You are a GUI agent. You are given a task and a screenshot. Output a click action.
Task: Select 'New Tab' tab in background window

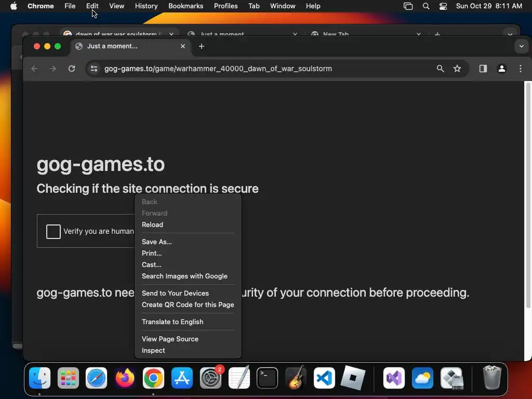tap(366, 34)
